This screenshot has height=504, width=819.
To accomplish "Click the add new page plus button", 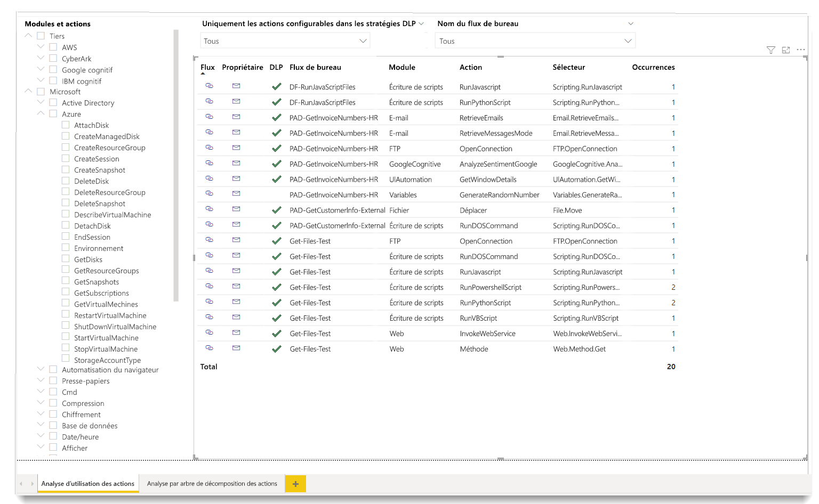I will (x=295, y=484).
